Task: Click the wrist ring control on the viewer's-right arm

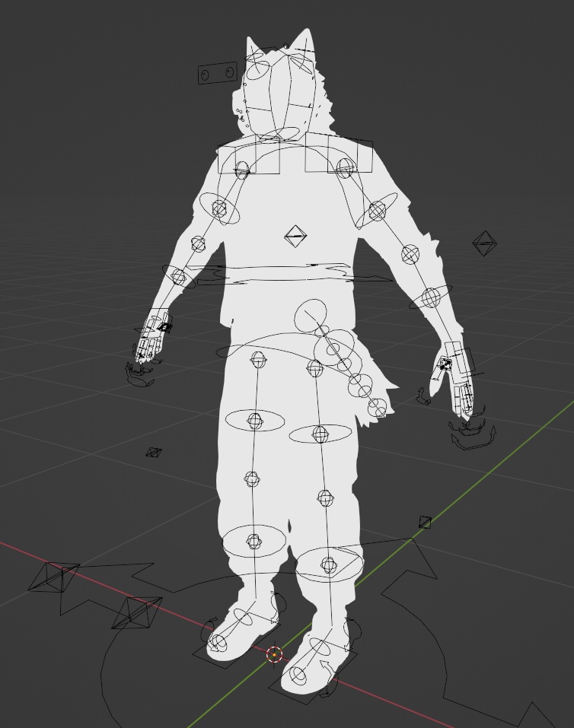Action: (431, 297)
